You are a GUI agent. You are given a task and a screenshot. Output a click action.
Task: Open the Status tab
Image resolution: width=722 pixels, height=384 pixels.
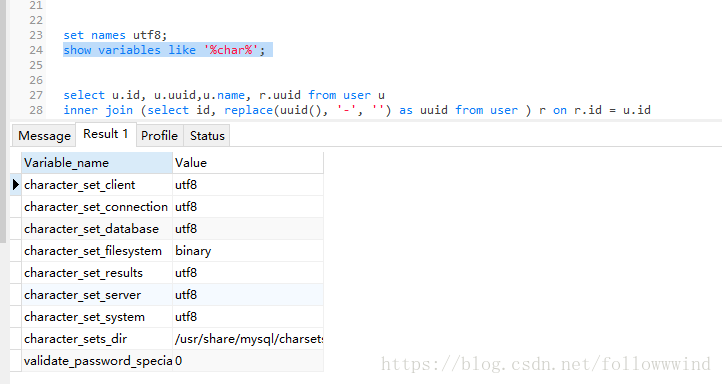point(207,136)
